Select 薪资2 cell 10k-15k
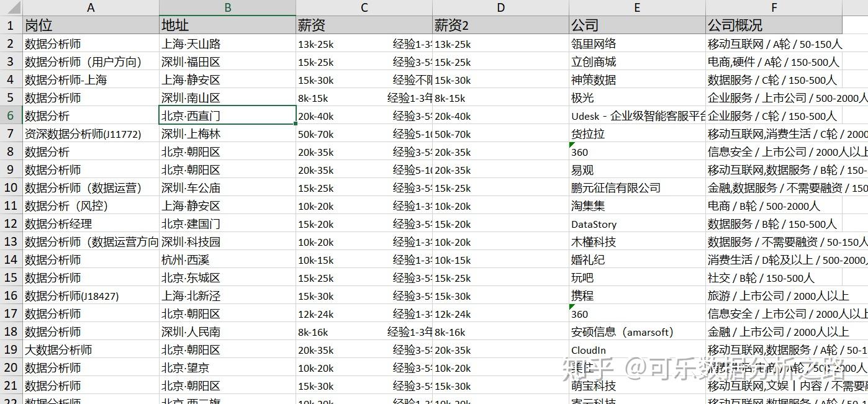 click(500, 259)
